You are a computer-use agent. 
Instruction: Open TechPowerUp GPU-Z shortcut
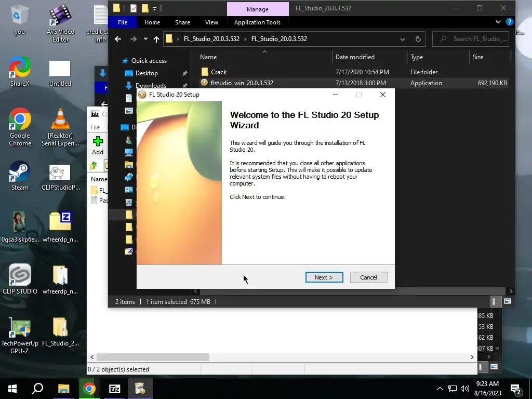[x=20, y=335]
